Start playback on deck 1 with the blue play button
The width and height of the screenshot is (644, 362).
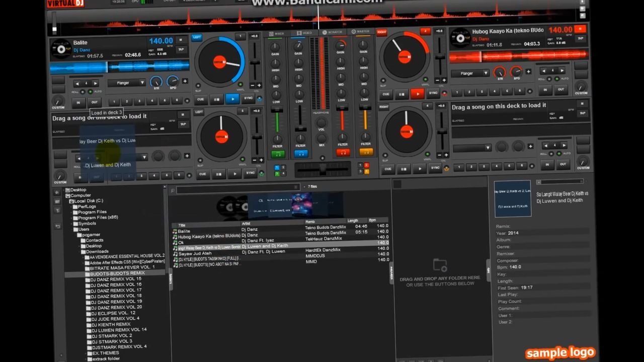click(232, 99)
